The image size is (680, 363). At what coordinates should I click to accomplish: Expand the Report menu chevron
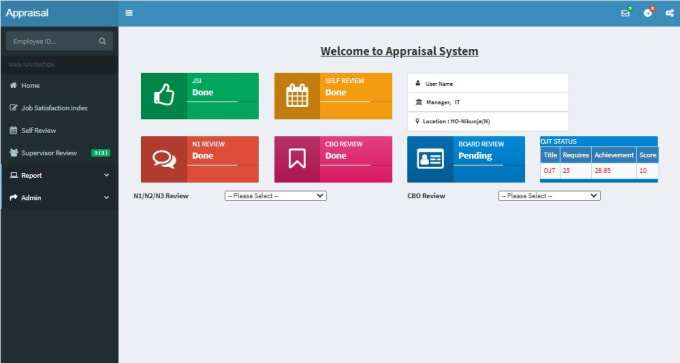pos(107,175)
